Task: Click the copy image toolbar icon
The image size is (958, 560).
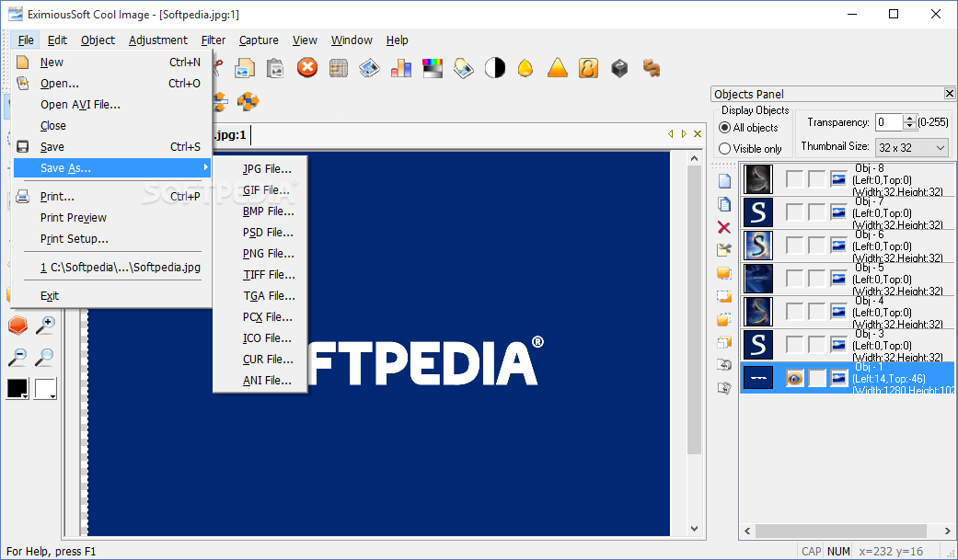Action: (x=245, y=68)
